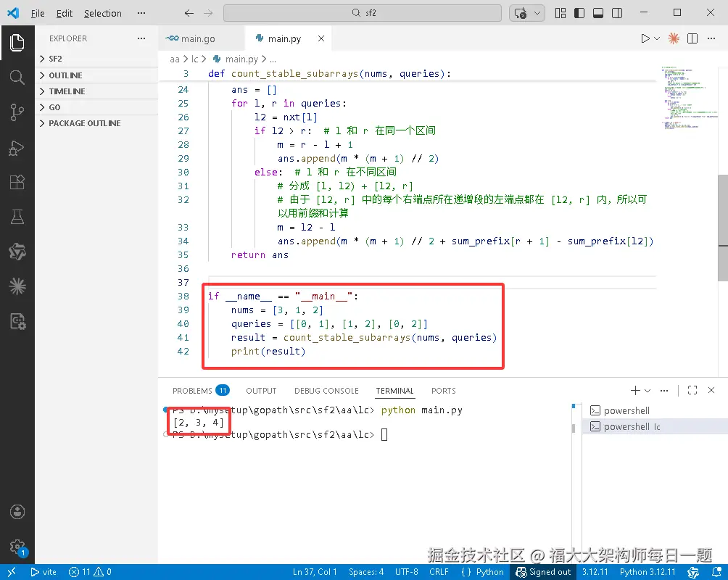
Task: Click the Copilot chat icon in title bar
Action: point(521,13)
